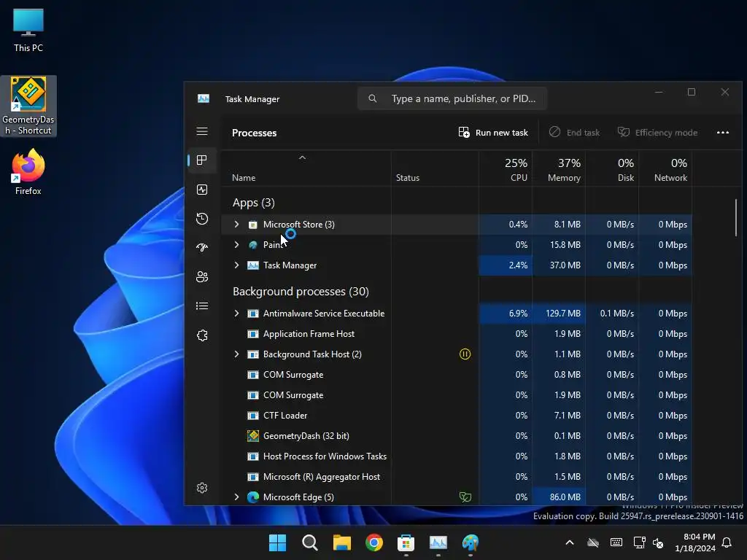Screen dimensions: 747x560
Task: Click the efficiency leaf icon on Microsoft Edge
Action: click(465, 497)
